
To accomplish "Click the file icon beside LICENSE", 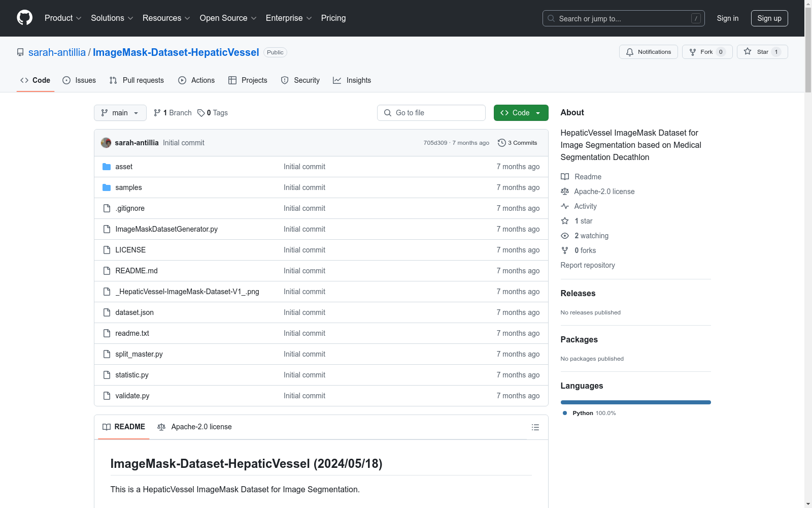I will point(107,250).
